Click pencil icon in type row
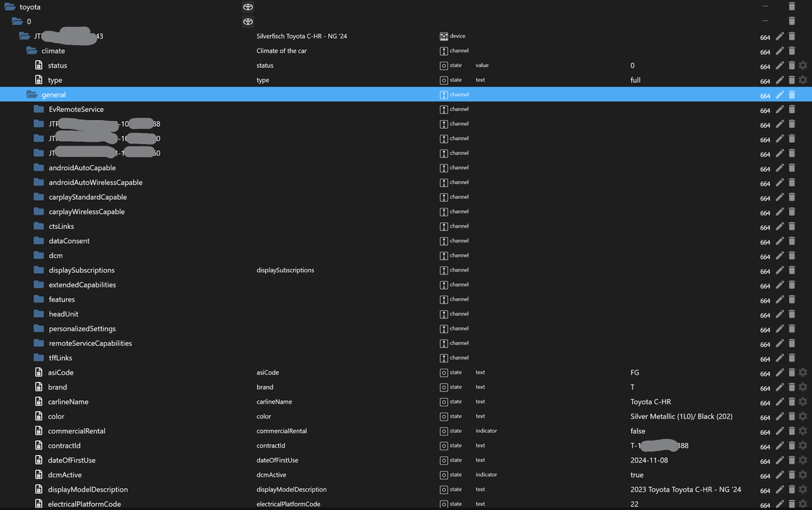Screen dimensions: 812x510 [x=780, y=80]
